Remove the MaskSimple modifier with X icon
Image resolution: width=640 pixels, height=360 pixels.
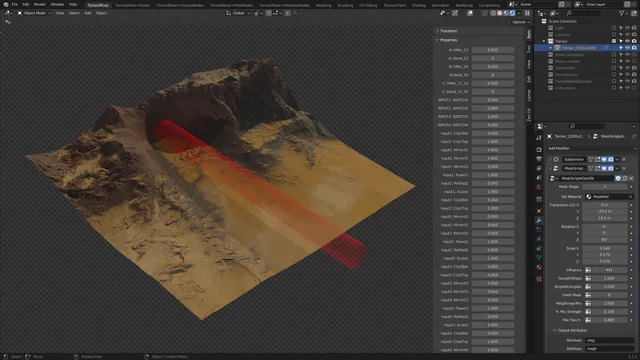click(x=624, y=168)
